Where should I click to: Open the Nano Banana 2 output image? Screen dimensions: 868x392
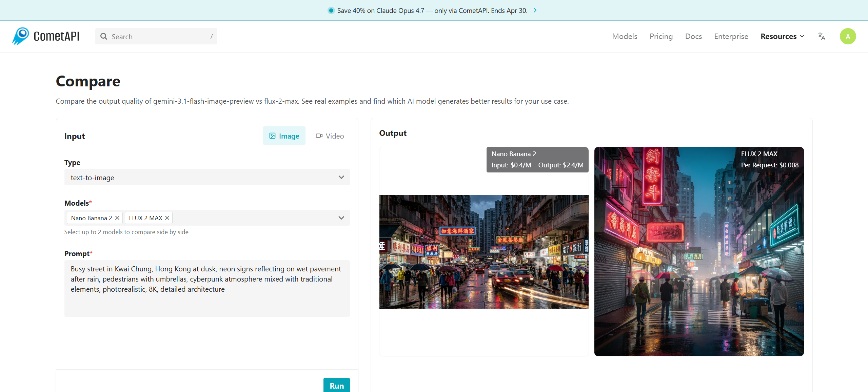tap(484, 252)
